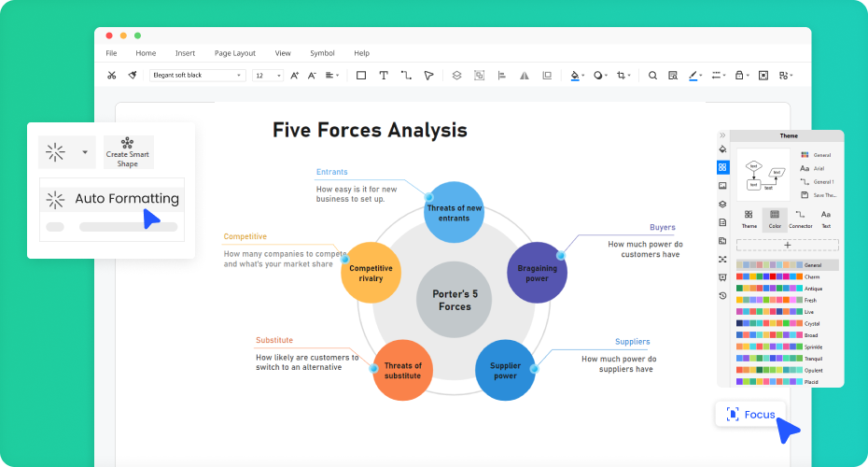Screen dimensions: 868x467
Task: Click the Cut scissors icon
Action: [111, 75]
